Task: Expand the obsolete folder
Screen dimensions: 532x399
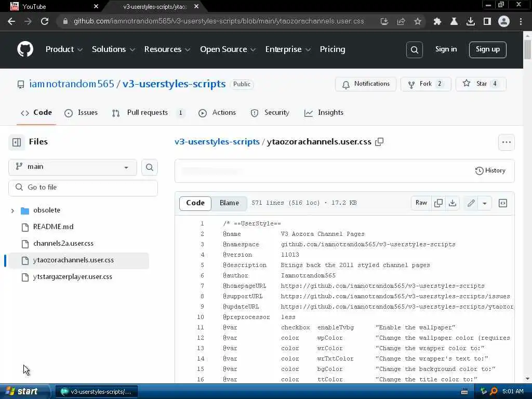Action: click(12, 211)
